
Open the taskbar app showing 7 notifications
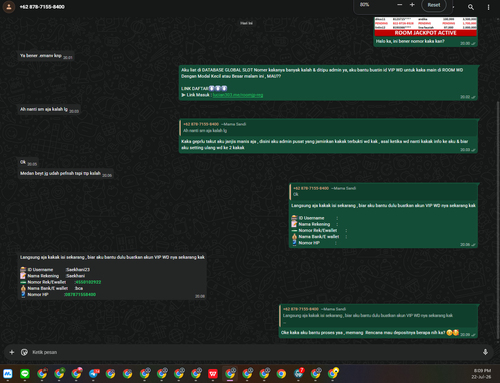(x=299, y=374)
